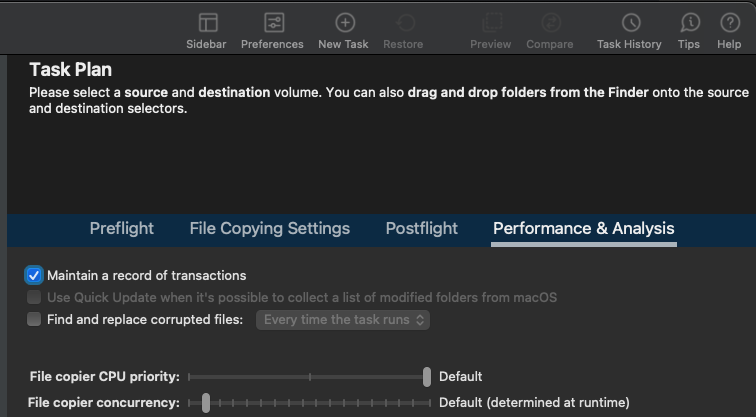
Task: Switch to the Preflight tab
Action: (122, 228)
